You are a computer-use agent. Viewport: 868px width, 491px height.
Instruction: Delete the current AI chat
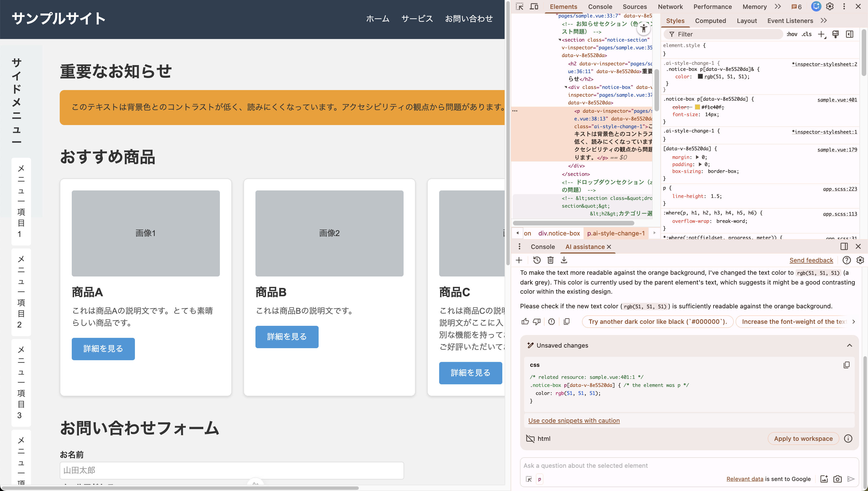pyautogui.click(x=551, y=260)
